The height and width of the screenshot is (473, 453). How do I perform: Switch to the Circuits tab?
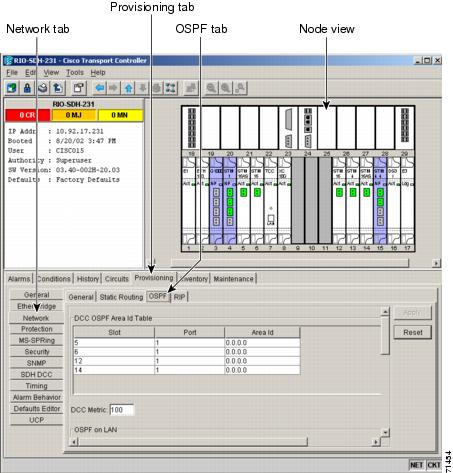pos(117,279)
